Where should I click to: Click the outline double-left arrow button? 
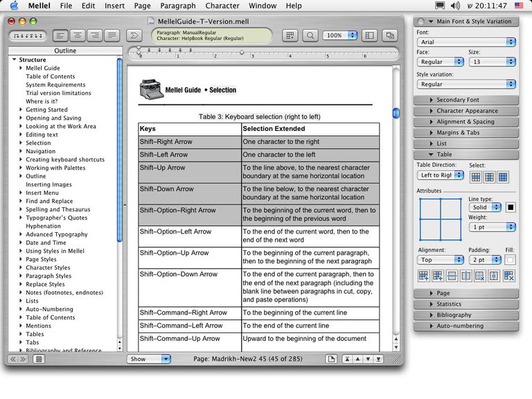coord(13,359)
